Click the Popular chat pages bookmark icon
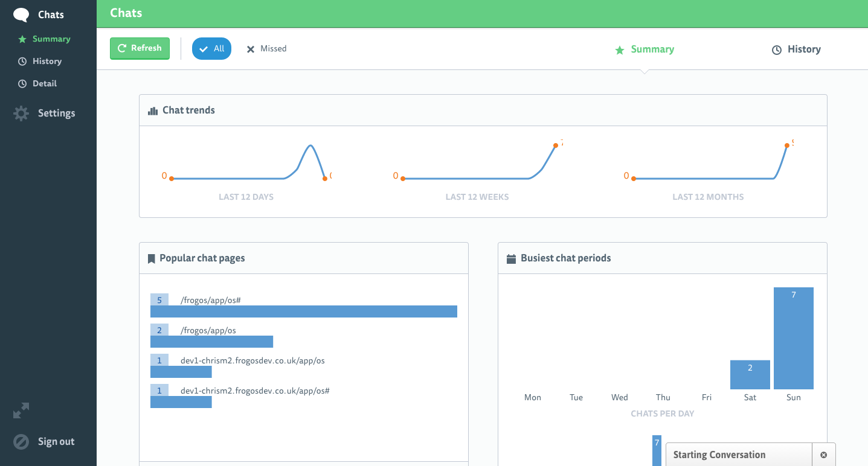This screenshot has width=868, height=466. [x=152, y=258]
